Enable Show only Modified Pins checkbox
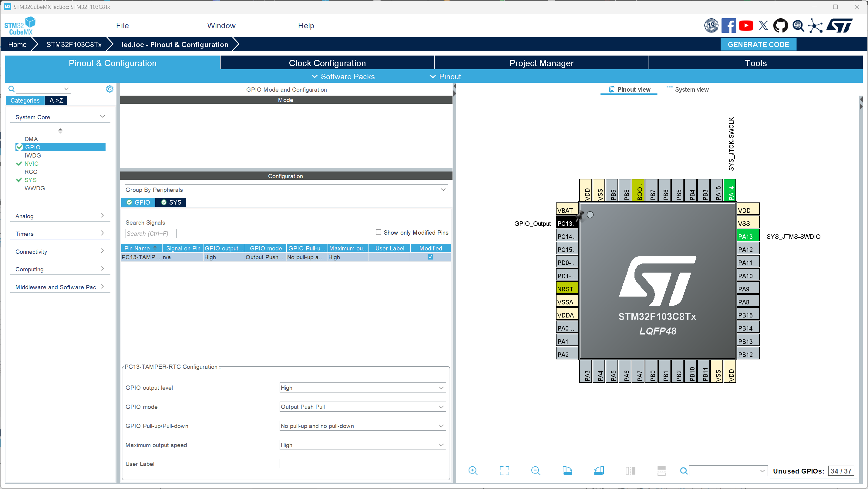The width and height of the screenshot is (868, 489). (378, 233)
